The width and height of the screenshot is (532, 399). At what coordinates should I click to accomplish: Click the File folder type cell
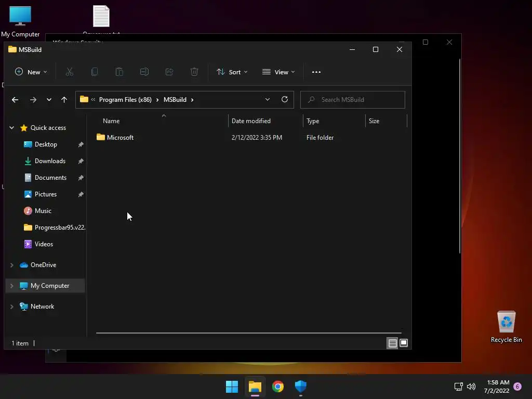(320, 138)
